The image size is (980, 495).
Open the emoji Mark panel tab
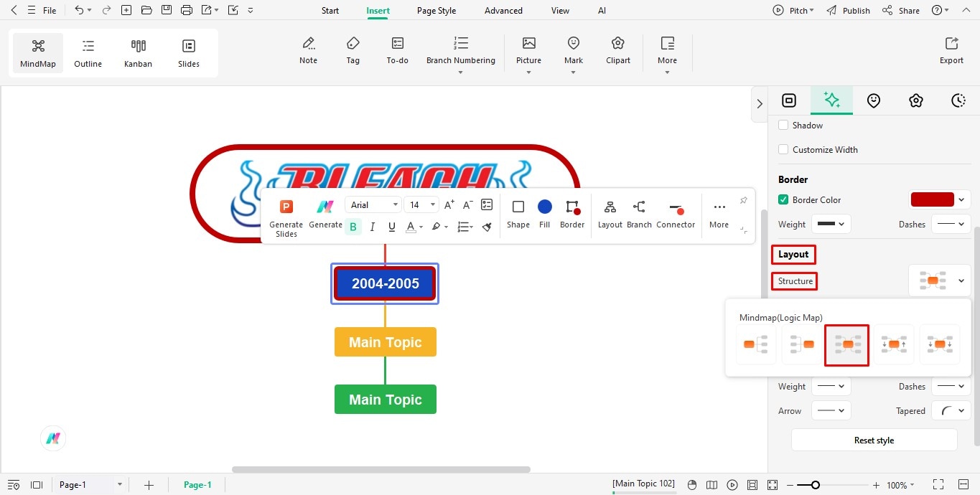tap(874, 100)
